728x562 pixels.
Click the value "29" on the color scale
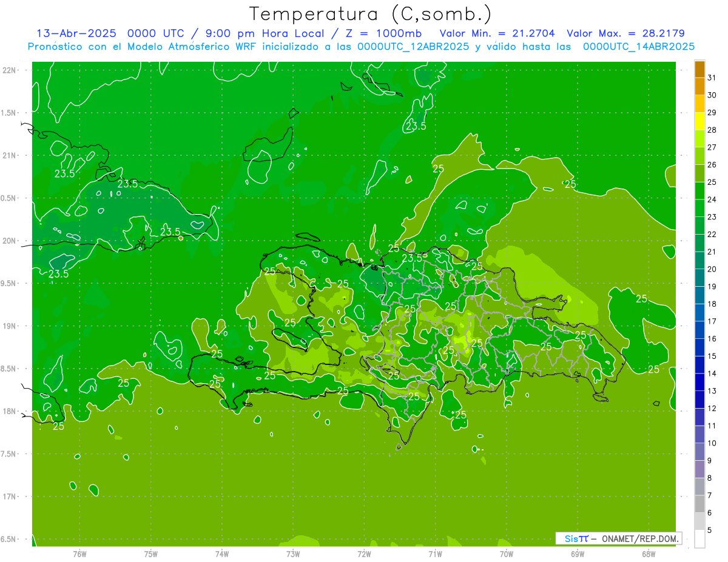[712, 113]
